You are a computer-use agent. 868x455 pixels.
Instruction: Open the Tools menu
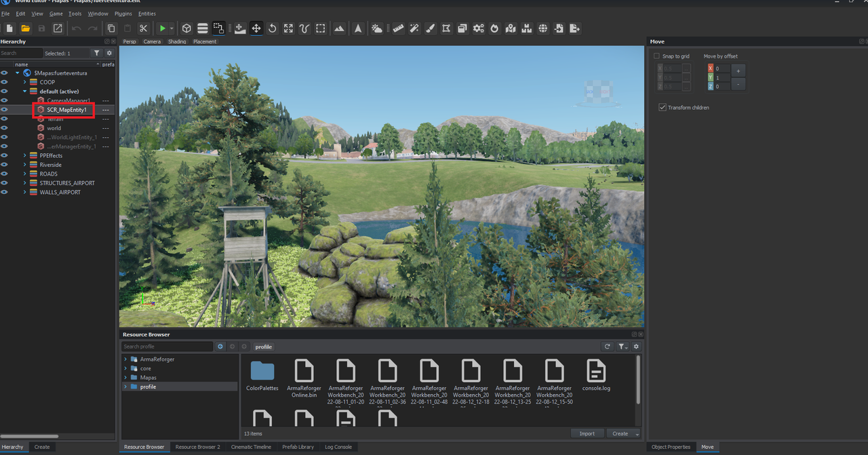[75, 14]
